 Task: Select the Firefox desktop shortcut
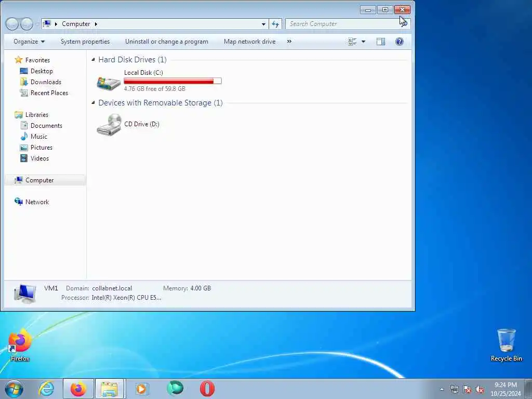tap(20, 345)
